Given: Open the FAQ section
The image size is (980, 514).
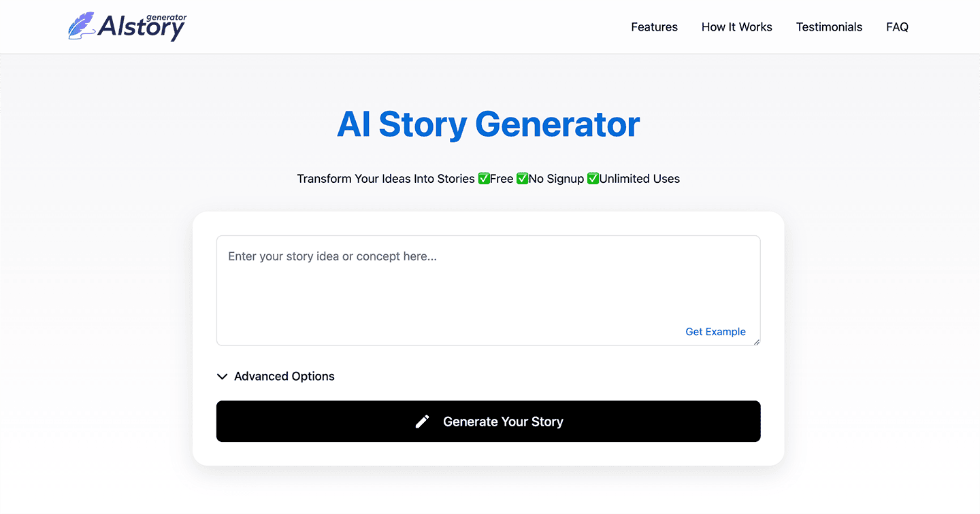Looking at the screenshot, I should (897, 27).
